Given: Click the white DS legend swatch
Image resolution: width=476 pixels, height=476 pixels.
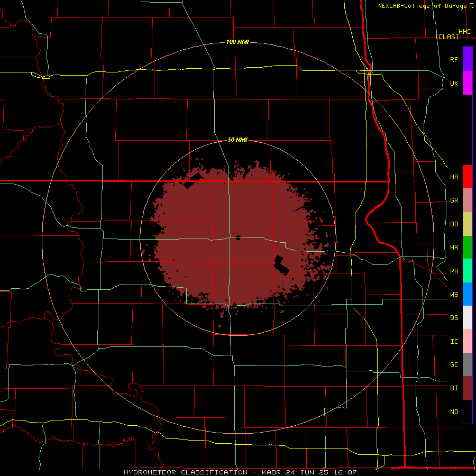Looking at the screenshot, I should 467,317.
